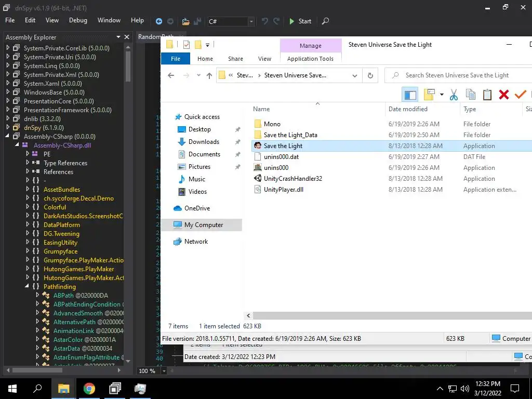The image size is (532, 399).
Task: Expand the AssetBundles namespace node
Action: tap(28, 189)
